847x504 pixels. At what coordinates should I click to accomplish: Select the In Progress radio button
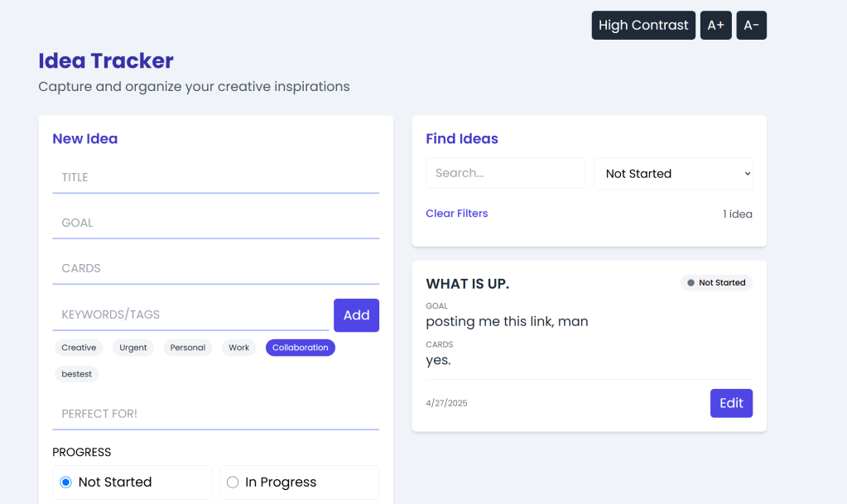(x=233, y=482)
